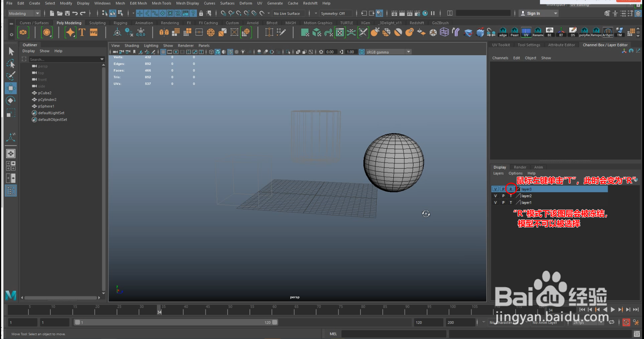Switch to the Attribute Editor tab
This screenshot has width=644, height=339.
(561, 45)
